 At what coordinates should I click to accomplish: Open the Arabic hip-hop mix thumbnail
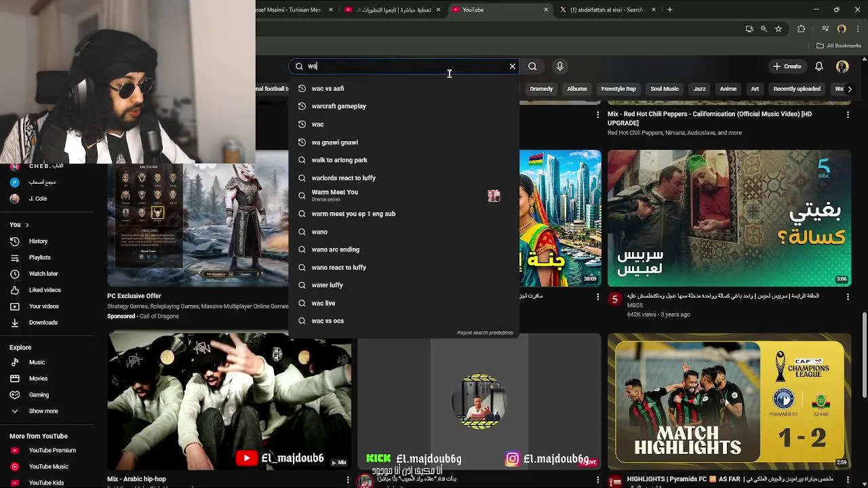[x=229, y=401]
